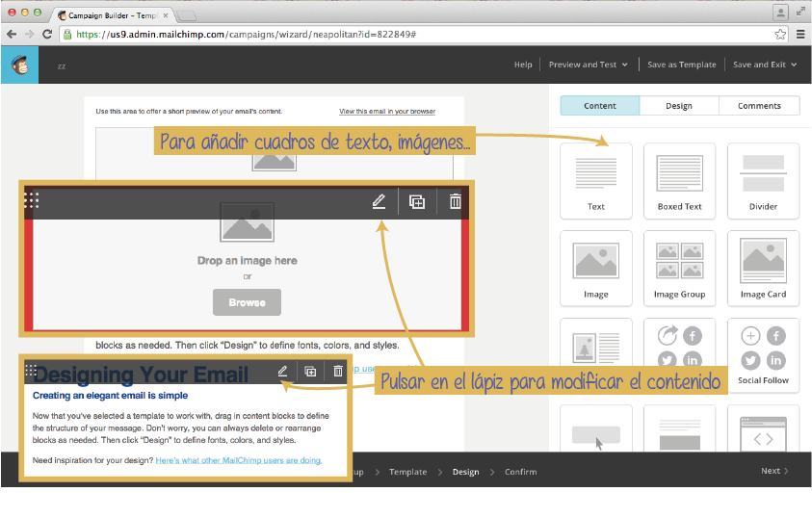Screen dimensions: 812x518
Task: Bookmark page with the star icon
Action: click(x=780, y=34)
